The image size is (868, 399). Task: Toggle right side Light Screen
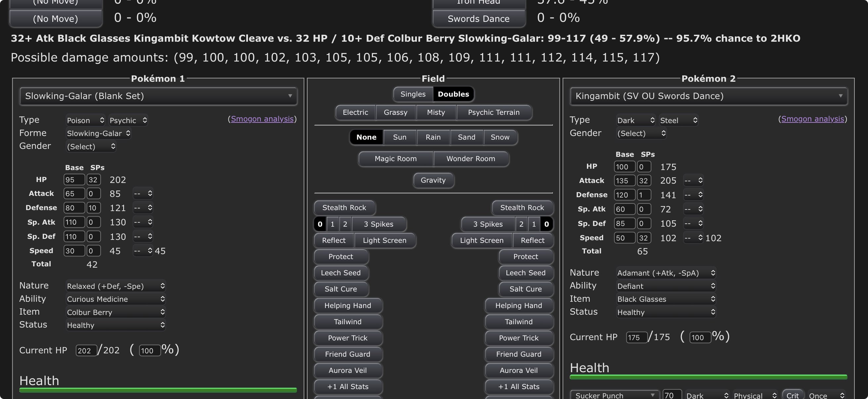[x=482, y=241]
